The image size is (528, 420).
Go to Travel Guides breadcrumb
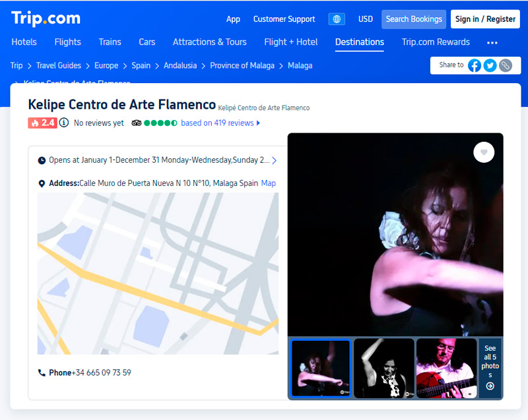59,65
